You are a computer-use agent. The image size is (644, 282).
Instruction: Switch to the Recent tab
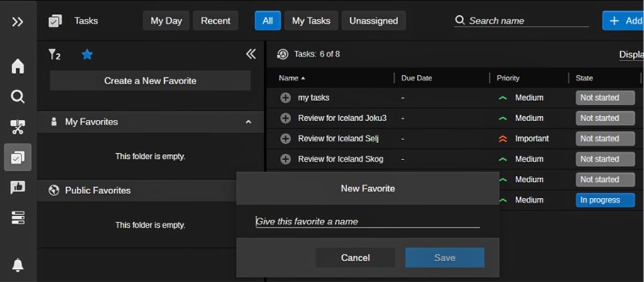216,21
